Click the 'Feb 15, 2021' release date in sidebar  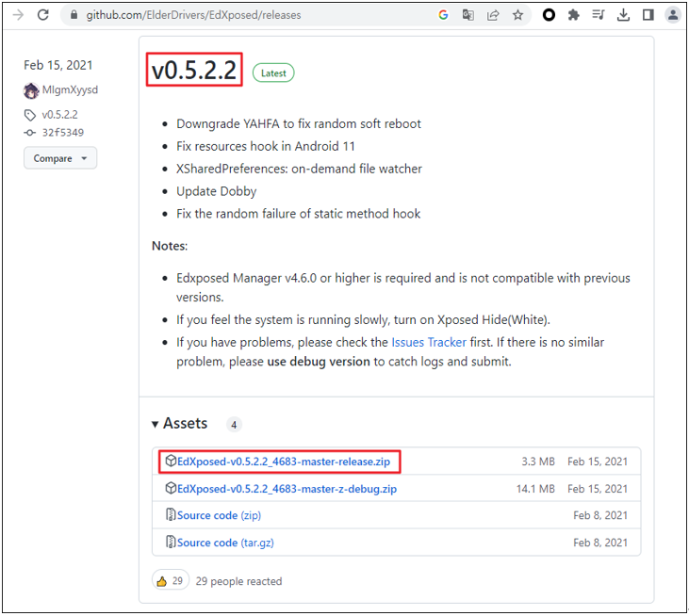(58, 65)
